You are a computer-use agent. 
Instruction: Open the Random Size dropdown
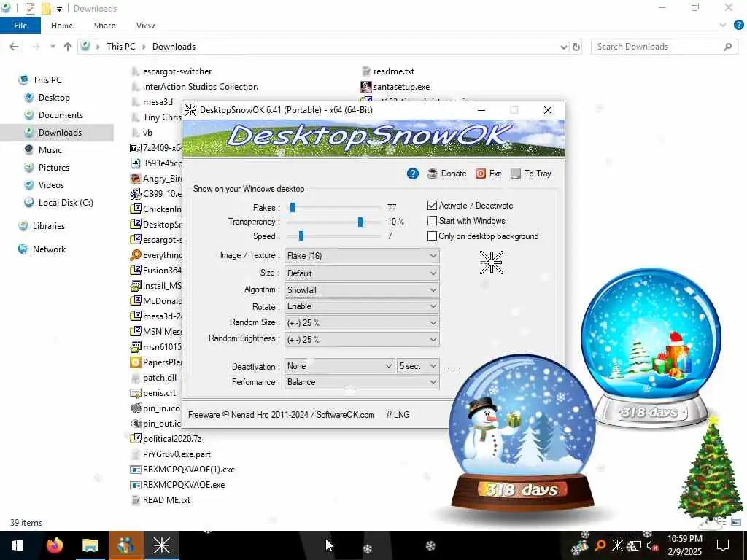(x=362, y=323)
